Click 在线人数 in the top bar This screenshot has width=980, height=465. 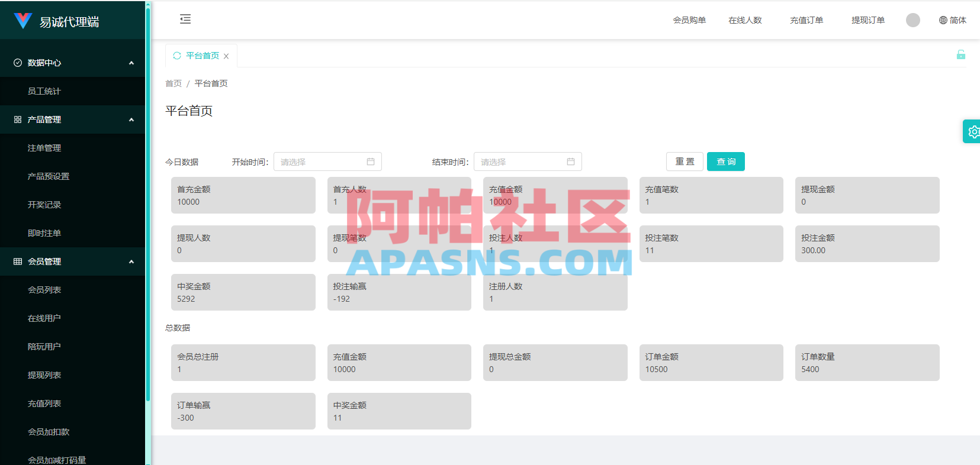745,20
